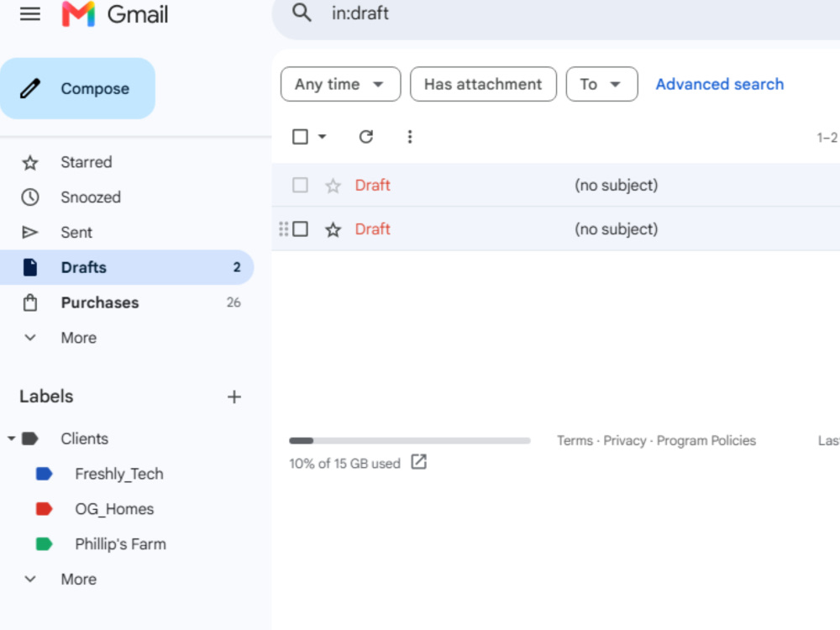The image size is (840, 630).
Task: Click the Sent arrow icon
Action: [x=30, y=233]
